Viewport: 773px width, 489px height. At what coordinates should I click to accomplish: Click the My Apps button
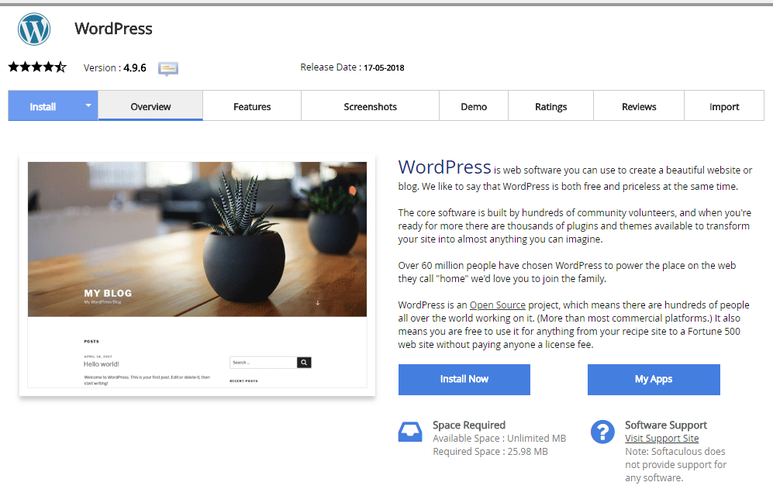653,379
